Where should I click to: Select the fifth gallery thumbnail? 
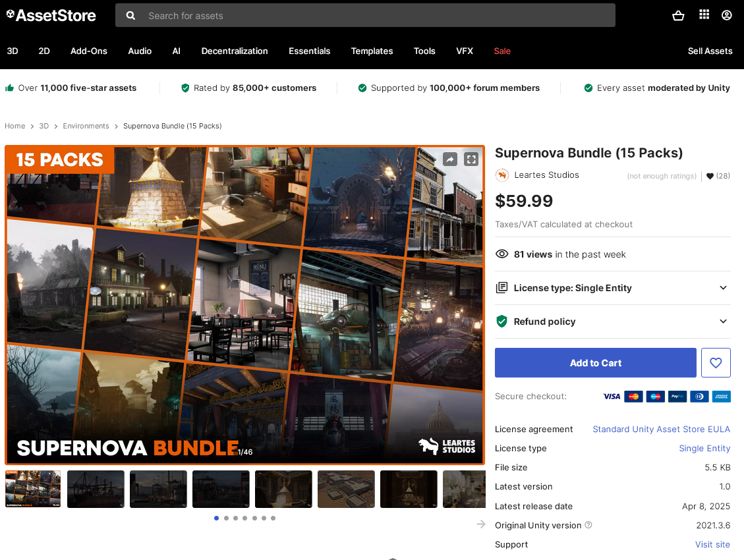284,489
